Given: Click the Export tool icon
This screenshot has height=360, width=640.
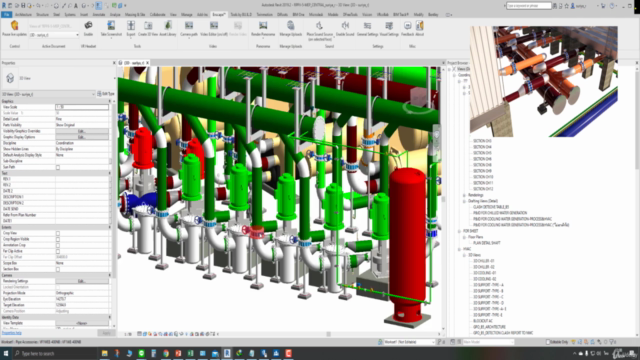Looking at the screenshot, I should click(x=131, y=26).
